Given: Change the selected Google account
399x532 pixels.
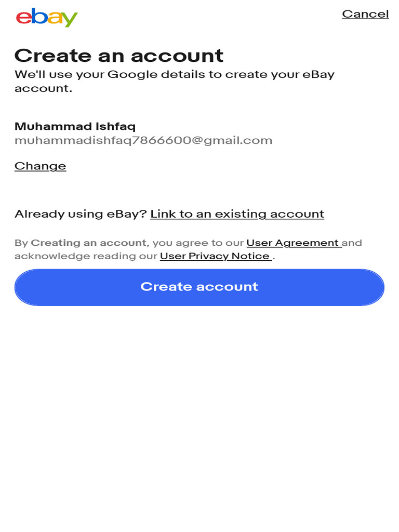Looking at the screenshot, I should (41, 166).
